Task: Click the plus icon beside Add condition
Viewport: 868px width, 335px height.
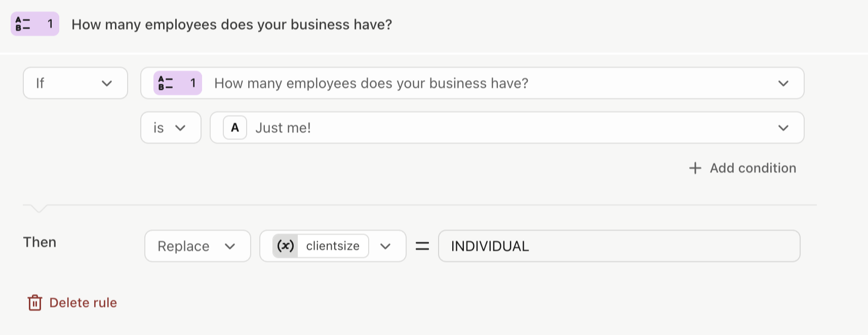Action: (695, 168)
